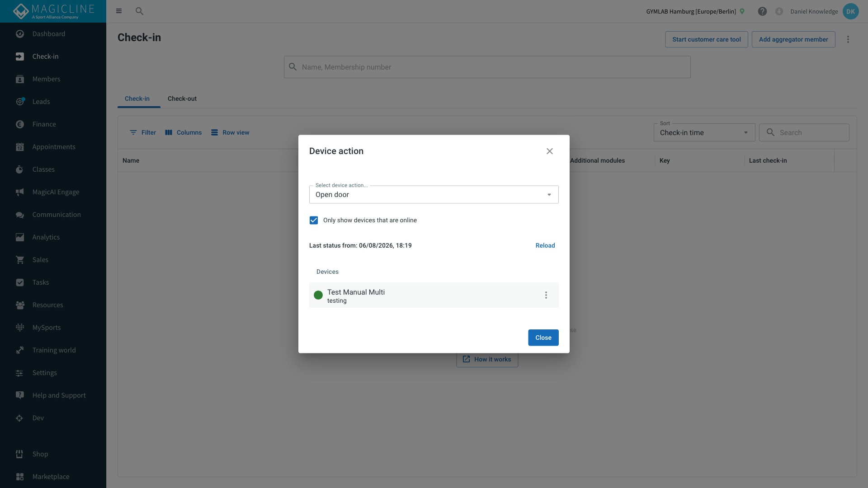The width and height of the screenshot is (868, 488).
Task: Click the Magicline logo
Action: point(53,11)
